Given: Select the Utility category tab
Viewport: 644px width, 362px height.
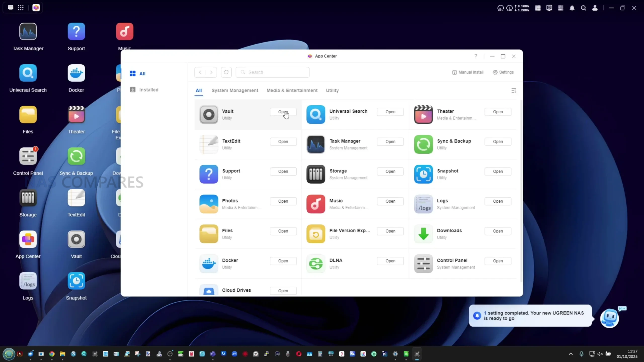Looking at the screenshot, I should tap(332, 90).
